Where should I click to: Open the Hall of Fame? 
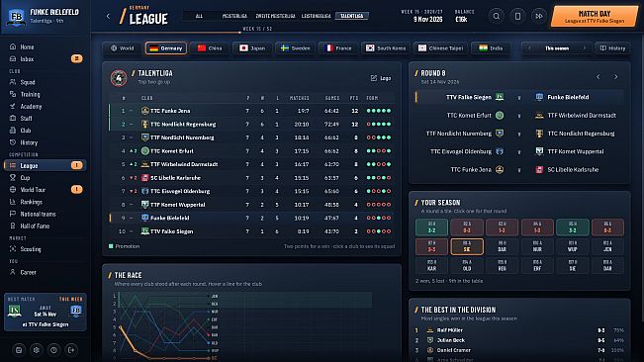point(46,226)
